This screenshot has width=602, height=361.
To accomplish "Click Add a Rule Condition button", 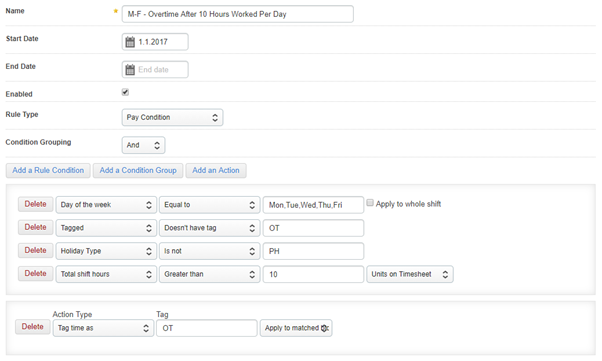I will [48, 171].
